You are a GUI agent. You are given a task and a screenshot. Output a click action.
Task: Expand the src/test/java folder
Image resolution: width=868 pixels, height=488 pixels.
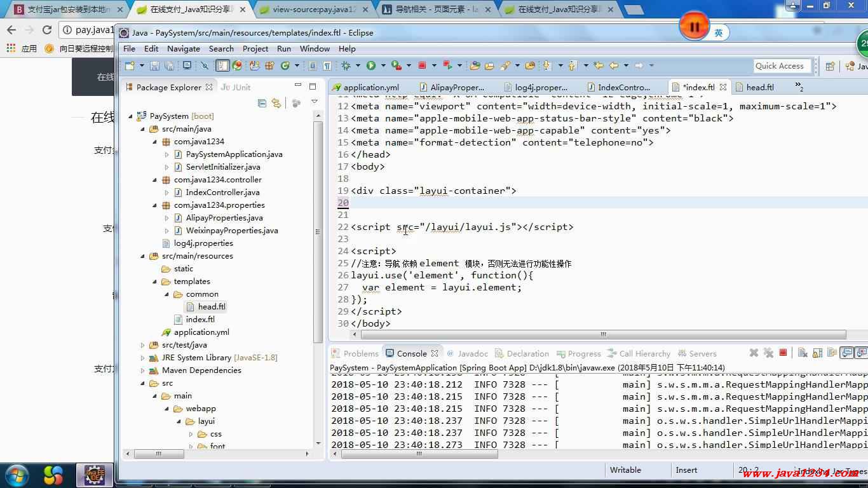click(143, 345)
